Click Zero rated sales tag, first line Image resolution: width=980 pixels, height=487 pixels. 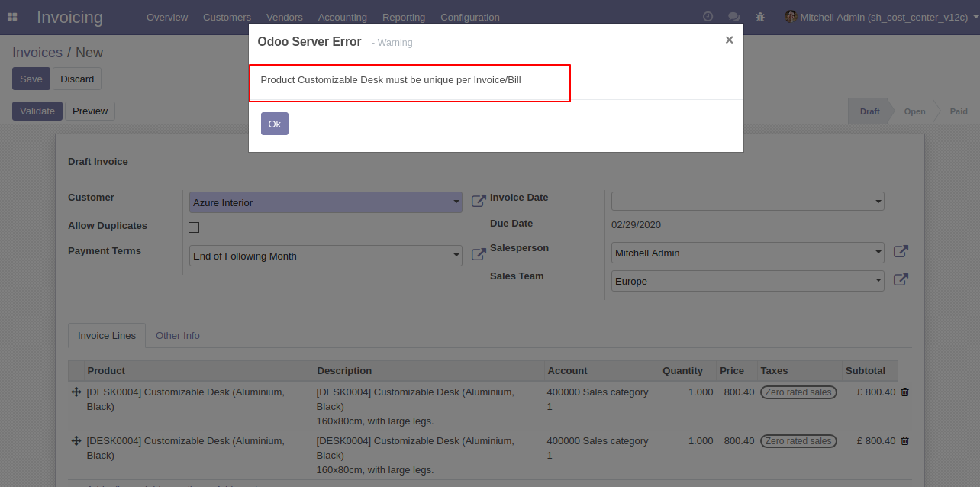coord(798,392)
